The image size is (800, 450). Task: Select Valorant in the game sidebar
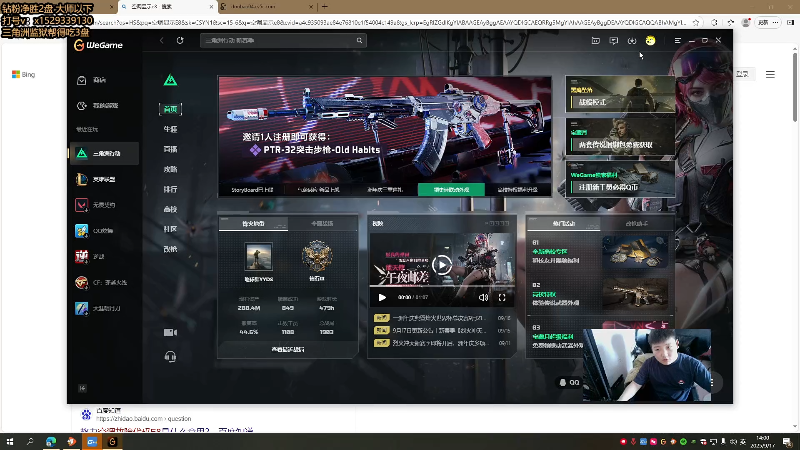click(x=104, y=205)
